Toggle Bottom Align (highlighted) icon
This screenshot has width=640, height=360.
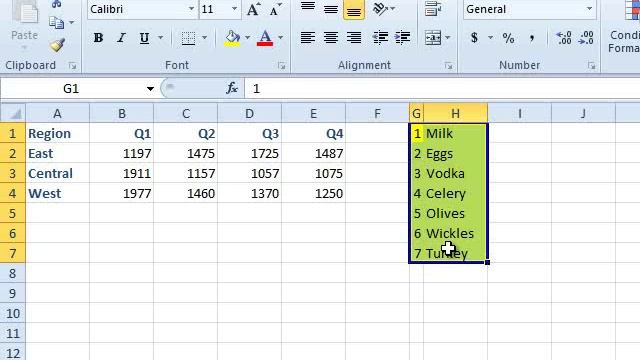tap(354, 9)
